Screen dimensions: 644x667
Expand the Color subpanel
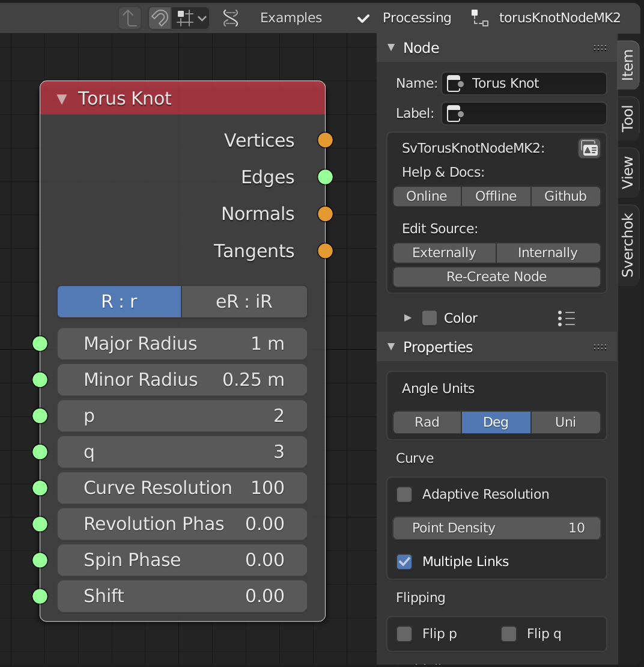(408, 318)
